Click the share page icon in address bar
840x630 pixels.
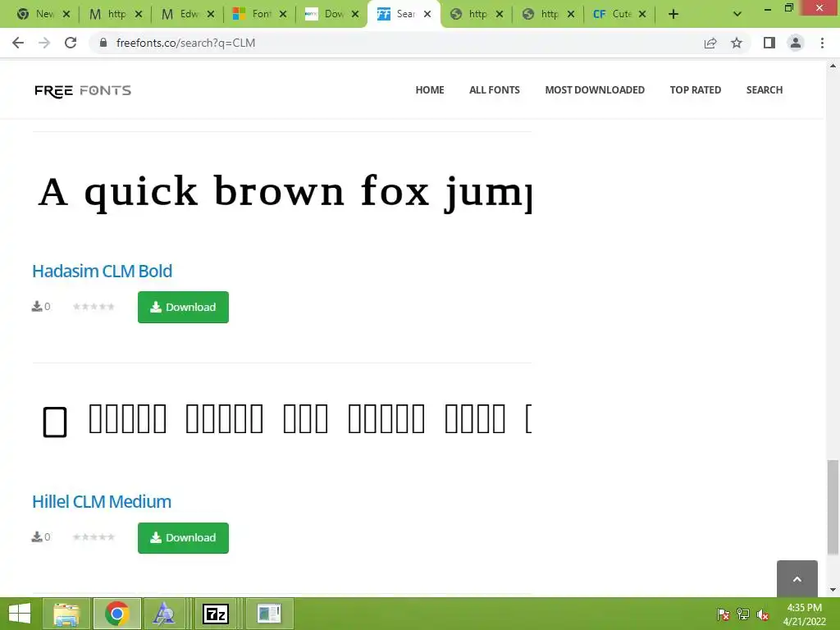point(710,43)
